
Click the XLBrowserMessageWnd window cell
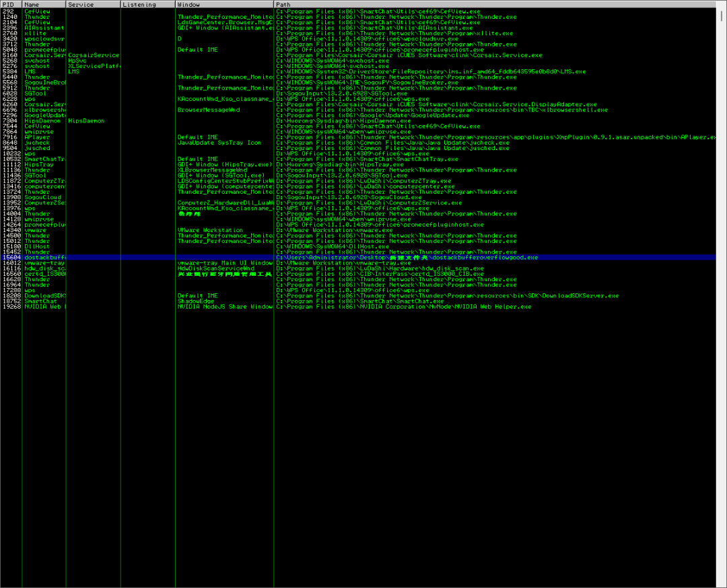point(212,170)
